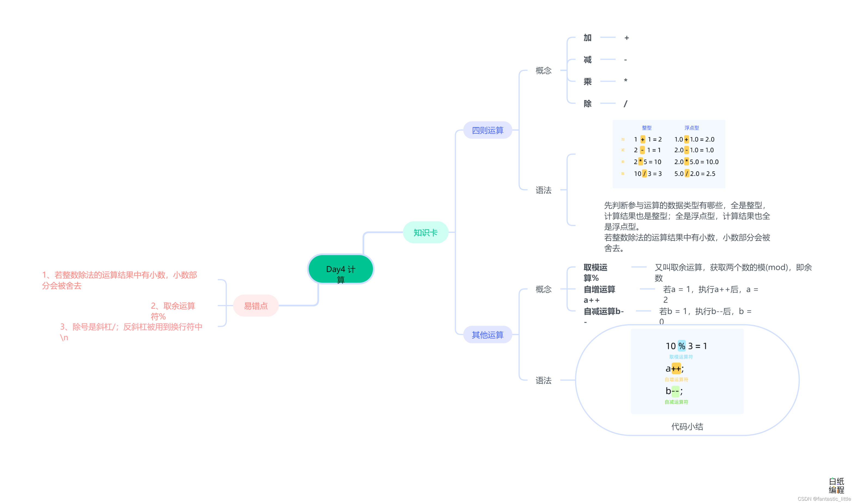The width and height of the screenshot is (855, 504).
Task: Click the 语法 node under 四则运算
Action: click(x=543, y=190)
